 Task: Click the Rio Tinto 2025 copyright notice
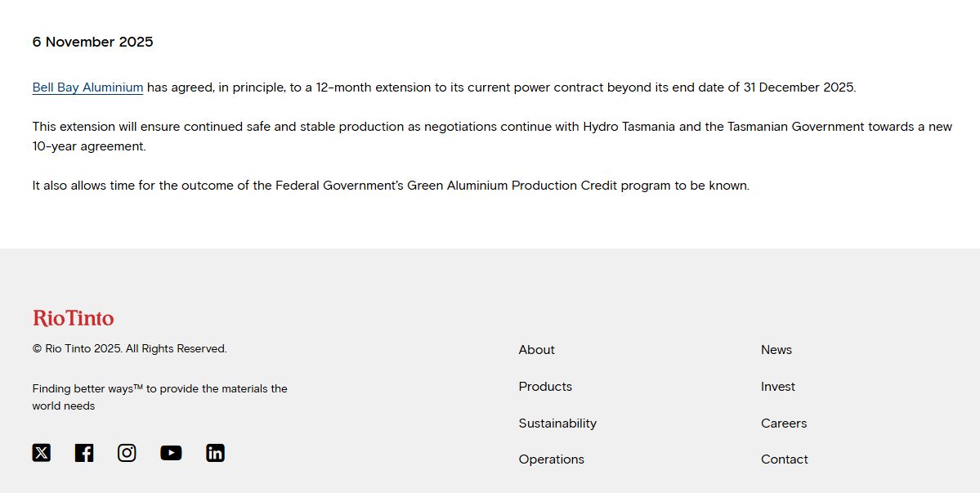[x=129, y=349]
